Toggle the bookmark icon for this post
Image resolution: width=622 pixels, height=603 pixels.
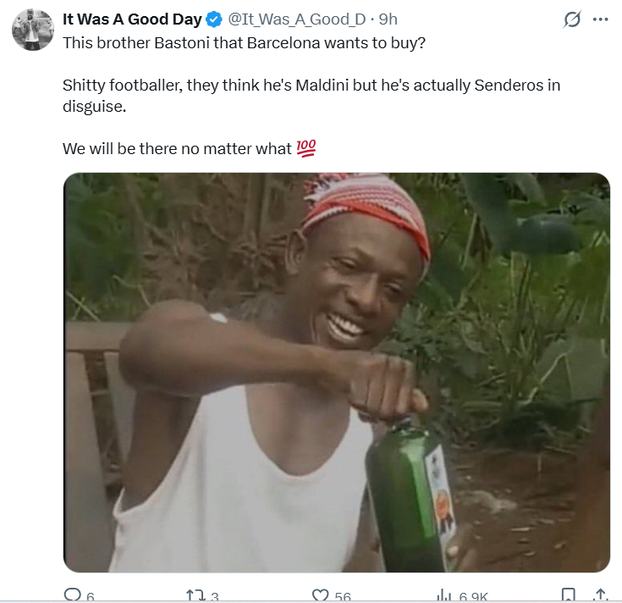pos(568,595)
